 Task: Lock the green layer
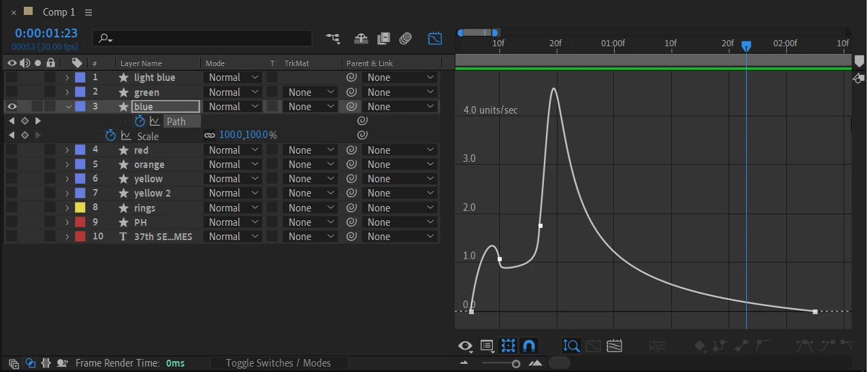pos(50,92)
